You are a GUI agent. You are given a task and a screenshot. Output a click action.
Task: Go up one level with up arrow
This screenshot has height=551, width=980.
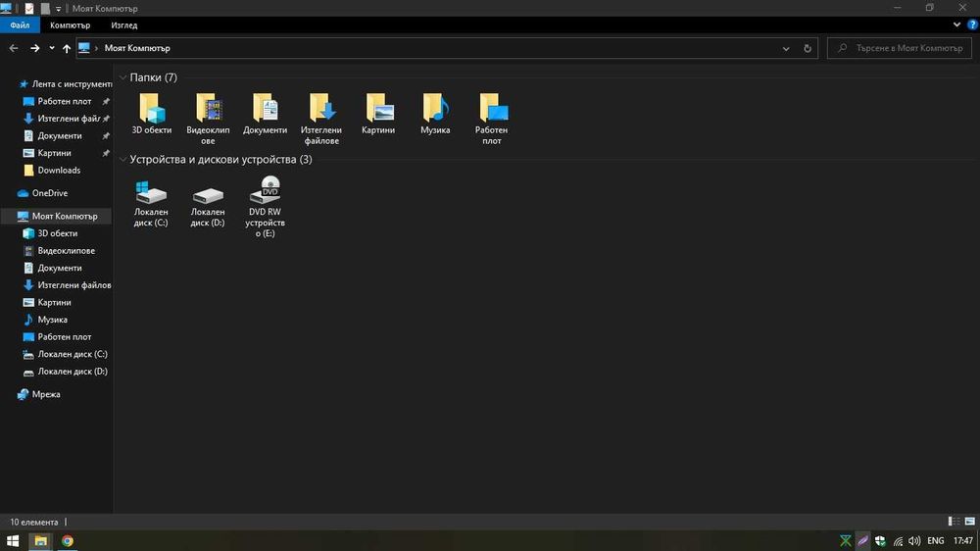click(67, 48)
